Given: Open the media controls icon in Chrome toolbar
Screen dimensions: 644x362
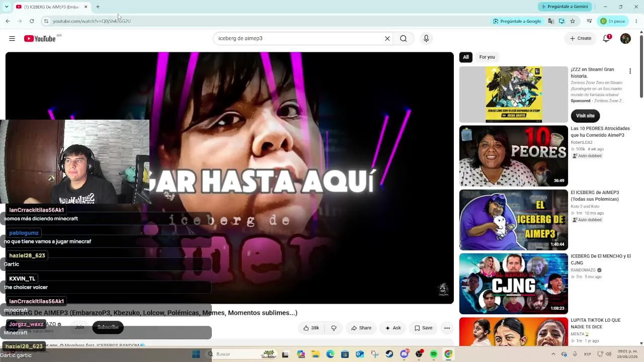Looking at the screenshot, I should click(x=589, y=21).
